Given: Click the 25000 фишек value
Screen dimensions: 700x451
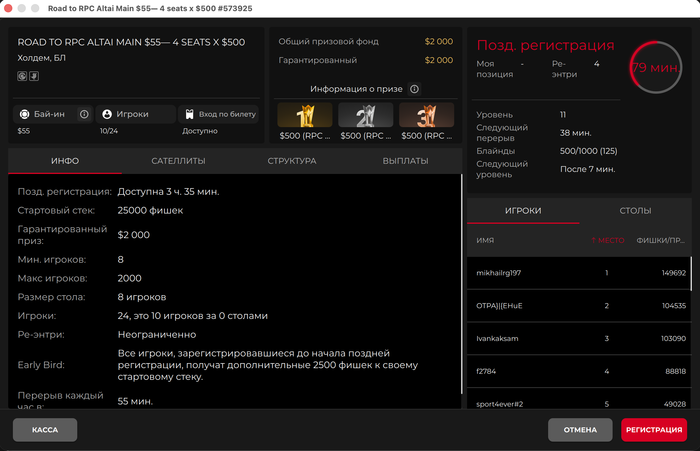Looking at the screenshot, I should tap(150, 210).
